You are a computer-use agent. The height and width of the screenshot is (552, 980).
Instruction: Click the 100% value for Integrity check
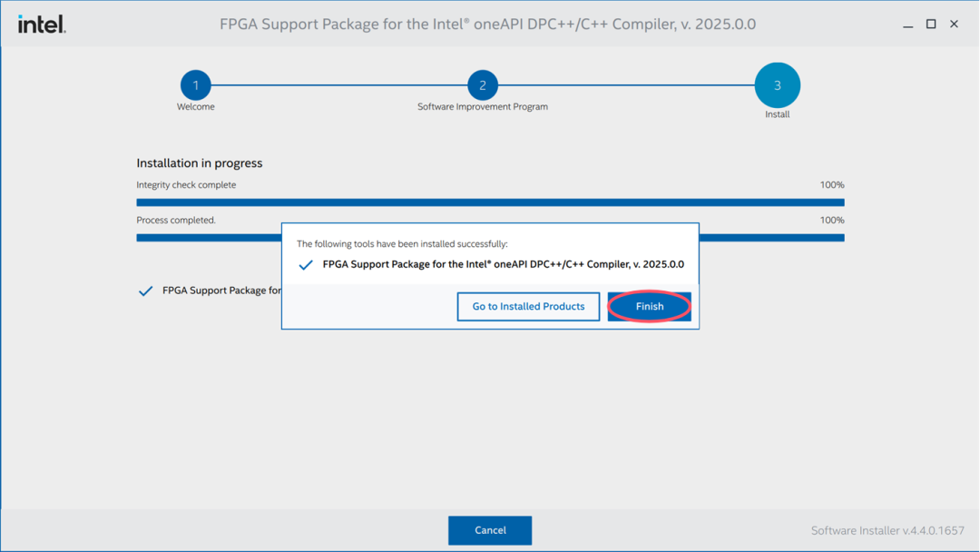[x=832, y=185]
